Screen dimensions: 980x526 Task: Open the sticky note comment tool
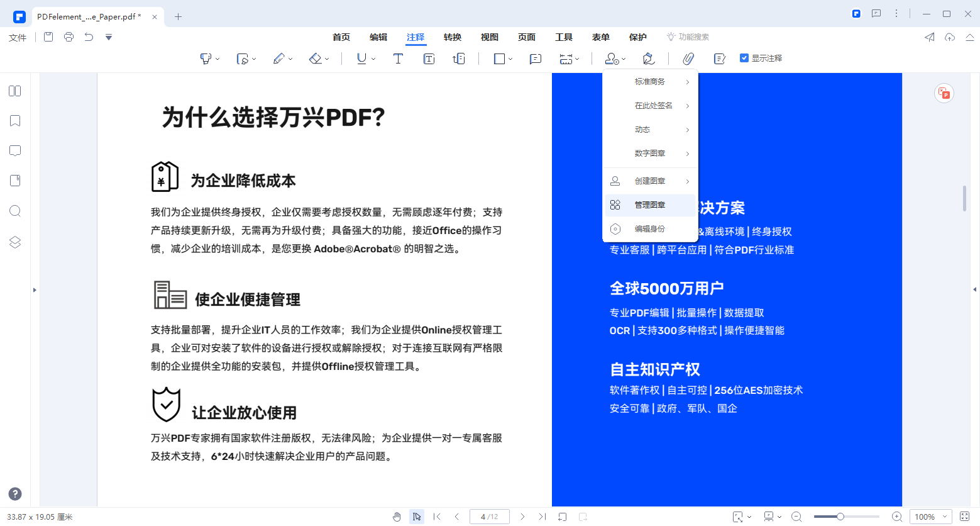pos(535,59)
